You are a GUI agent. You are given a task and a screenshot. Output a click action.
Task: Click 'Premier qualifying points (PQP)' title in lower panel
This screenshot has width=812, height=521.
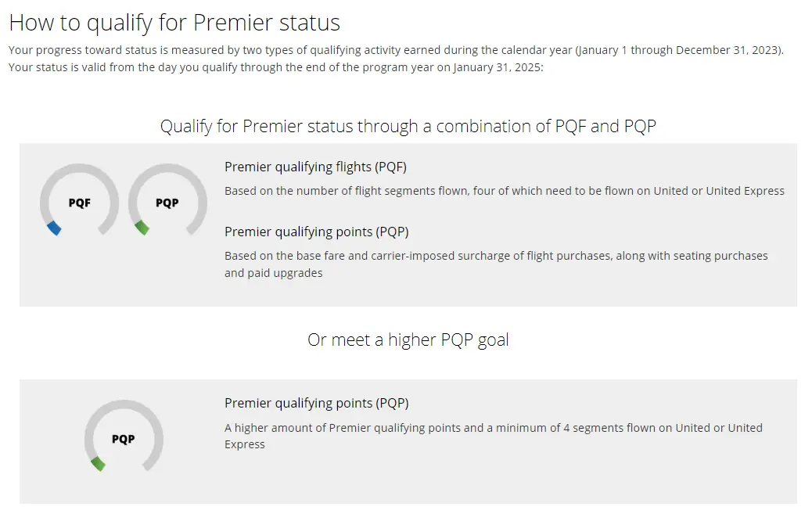tap(316, 403)
